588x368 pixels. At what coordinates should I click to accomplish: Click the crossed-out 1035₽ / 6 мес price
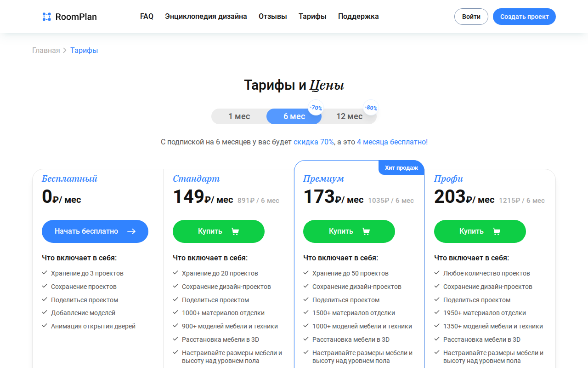391,201
